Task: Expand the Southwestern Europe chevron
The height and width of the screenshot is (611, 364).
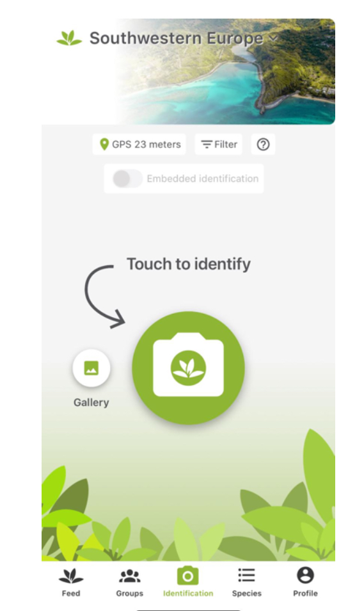Action: (x=273, y=38)
